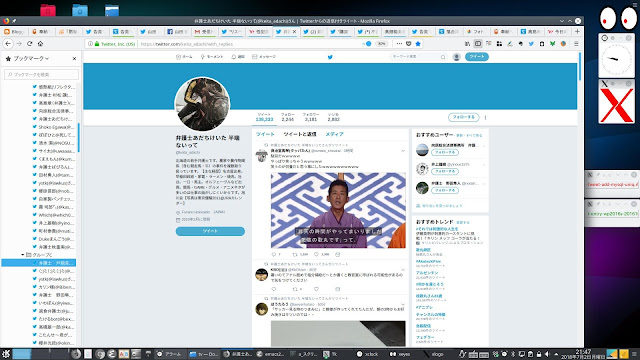Switch to the ツイート timeline tab
The height and width of the screenshot is (360, 640).
coord(265,134)
